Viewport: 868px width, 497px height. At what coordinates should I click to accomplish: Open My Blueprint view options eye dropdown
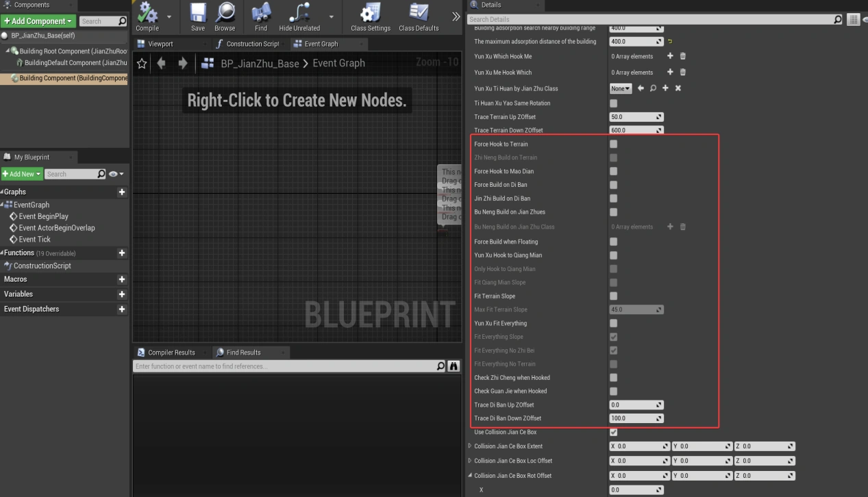[x=116, y=174]
